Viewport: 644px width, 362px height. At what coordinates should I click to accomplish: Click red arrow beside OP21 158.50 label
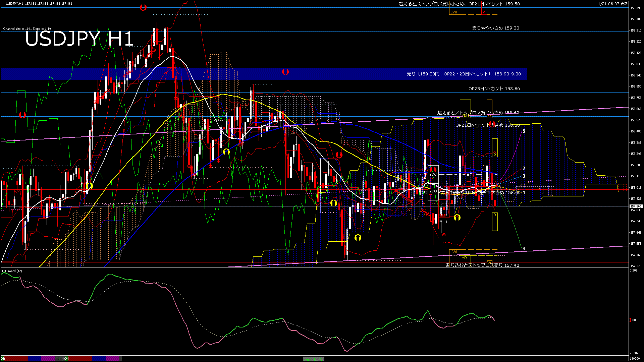click(x=492, y=124)
